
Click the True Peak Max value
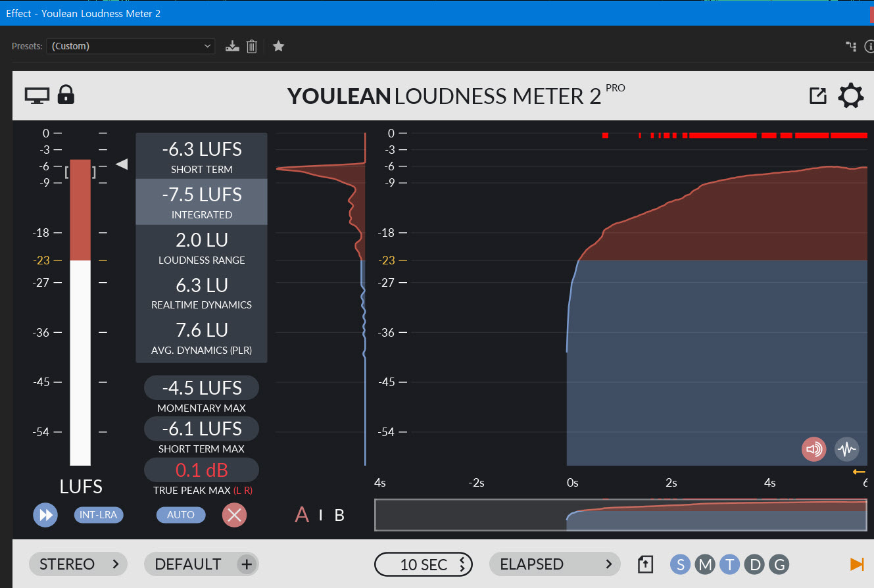click(x=201, y=470)
